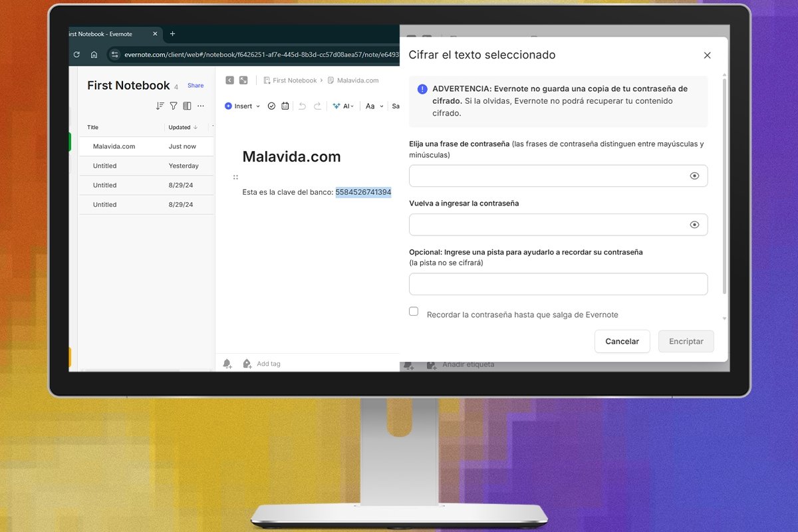Viewport: 798px width, 532px height.
Task: Click the add reminder bell icon
Action: tap(227, 364)
